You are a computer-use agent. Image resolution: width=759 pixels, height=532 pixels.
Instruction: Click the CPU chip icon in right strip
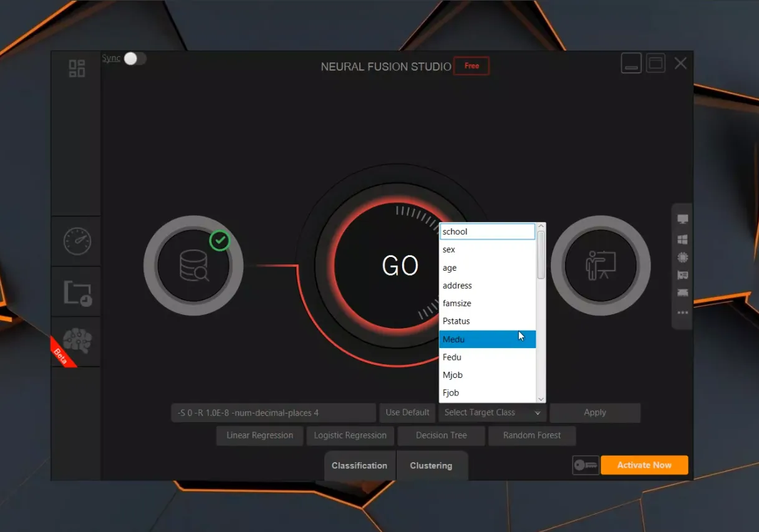(683, 257)
